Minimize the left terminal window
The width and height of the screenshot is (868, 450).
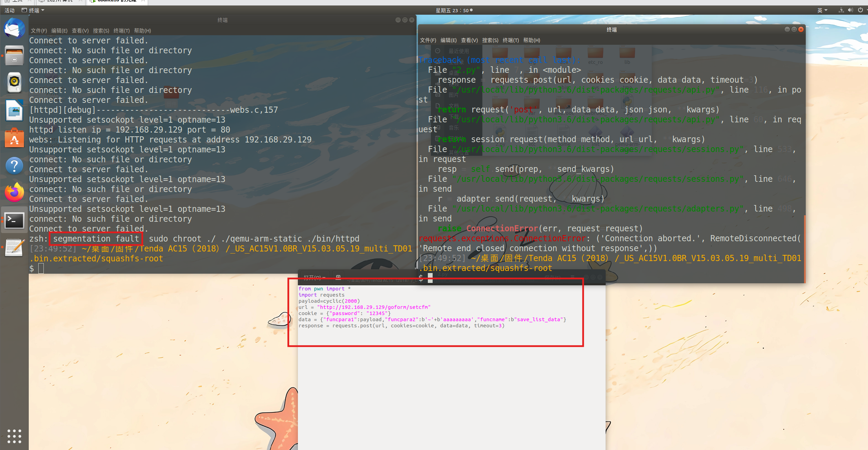(x=398, y=20)
